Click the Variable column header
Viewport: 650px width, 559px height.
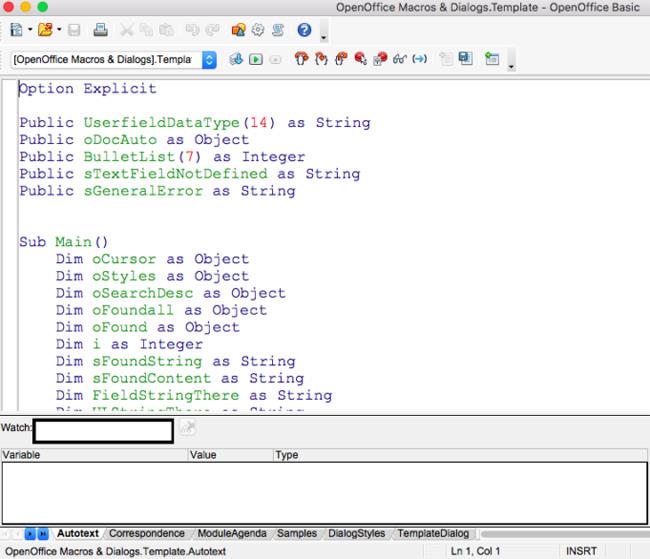point(94,455)
